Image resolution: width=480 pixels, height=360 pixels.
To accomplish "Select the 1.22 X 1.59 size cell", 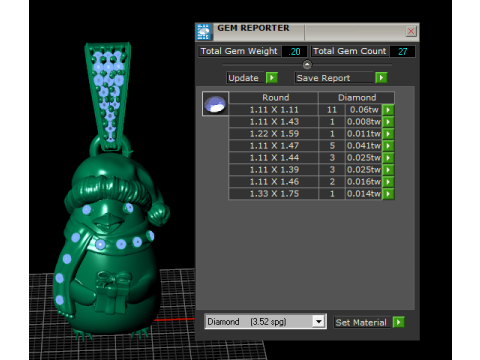I will (273, 134).
